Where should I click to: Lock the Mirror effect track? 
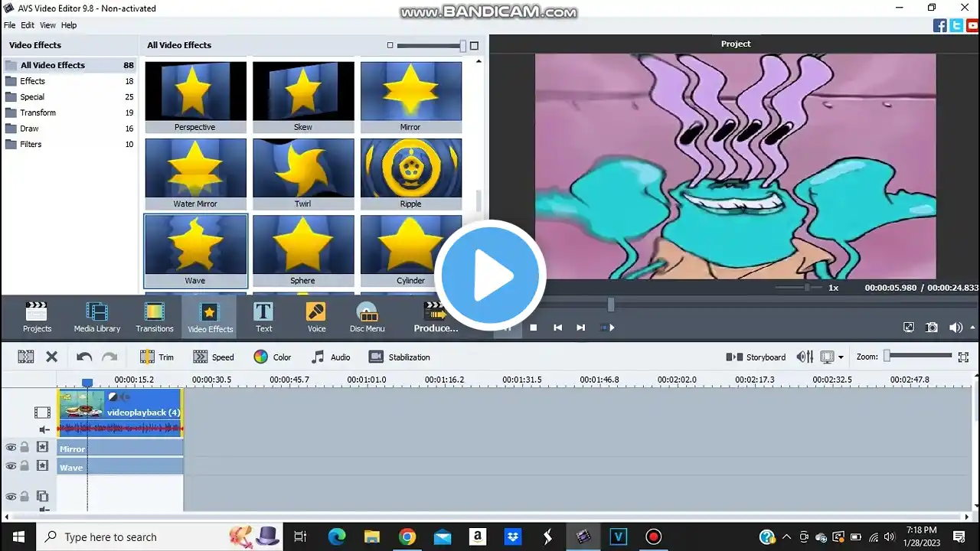tap(24, 448)
